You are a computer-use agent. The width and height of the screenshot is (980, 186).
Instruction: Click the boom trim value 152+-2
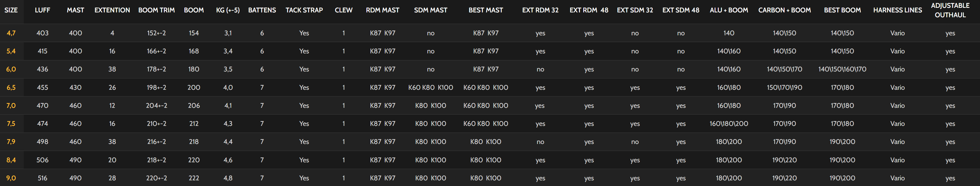(156, 33)
